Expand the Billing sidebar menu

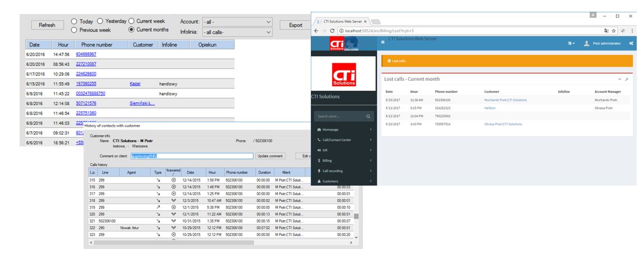344,160
